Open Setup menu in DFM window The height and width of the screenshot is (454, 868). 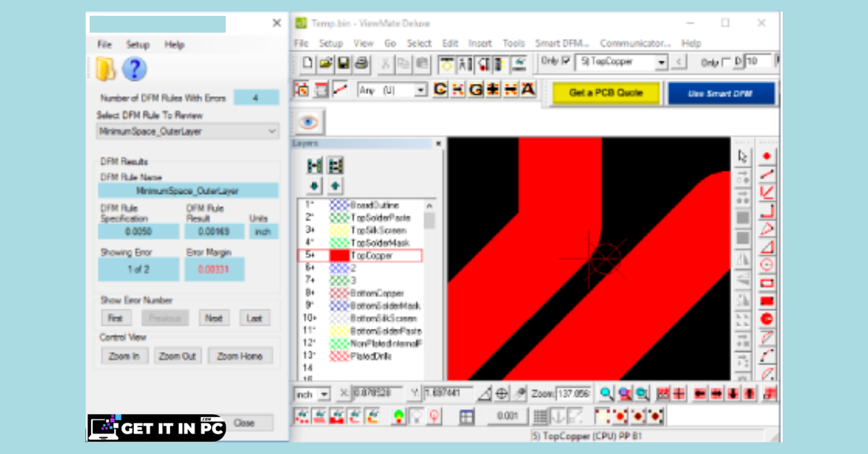coord(137,45)
